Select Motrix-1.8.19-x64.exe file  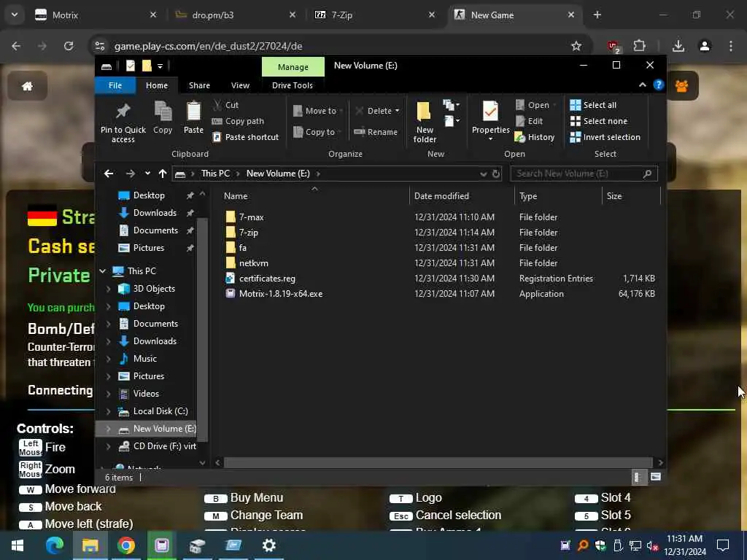coord(280,294)
